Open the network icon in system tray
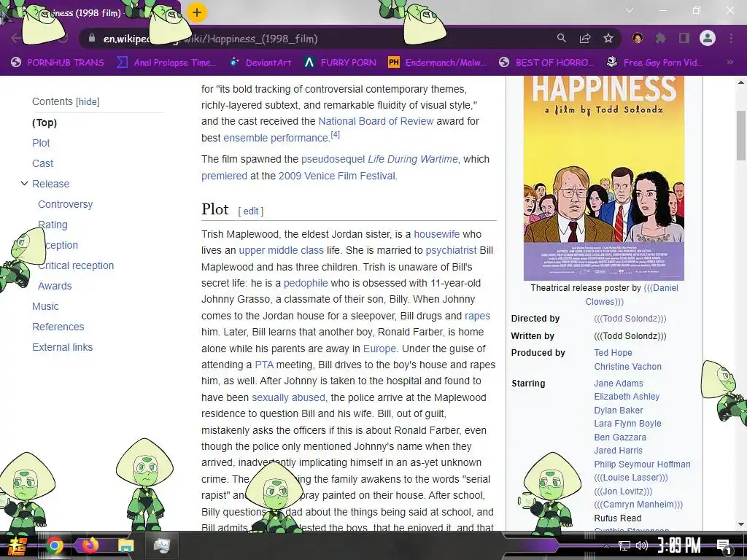The width and height of the screenshot is (747, 560). (x=624, y=545)
